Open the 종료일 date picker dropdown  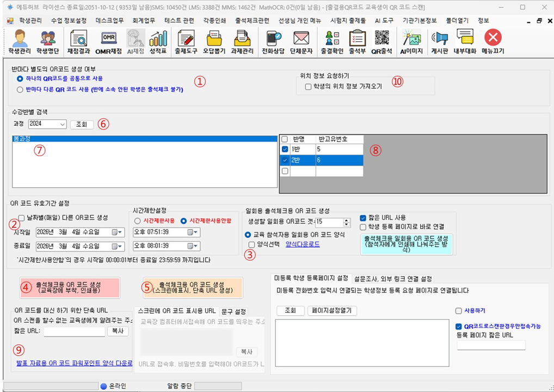pos(116,247)
